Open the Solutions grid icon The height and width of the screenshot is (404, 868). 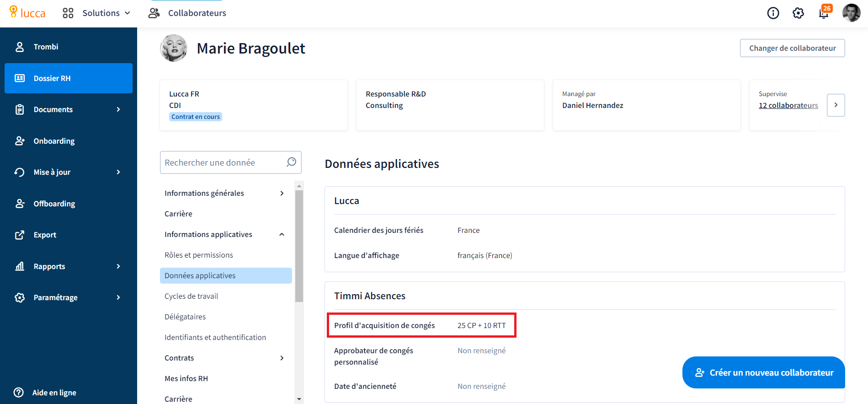pos(68,13)
